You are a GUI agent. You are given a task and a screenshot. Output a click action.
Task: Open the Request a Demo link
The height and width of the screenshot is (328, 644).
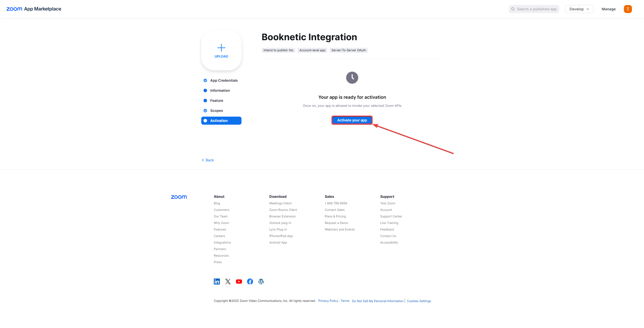[336, 223]
